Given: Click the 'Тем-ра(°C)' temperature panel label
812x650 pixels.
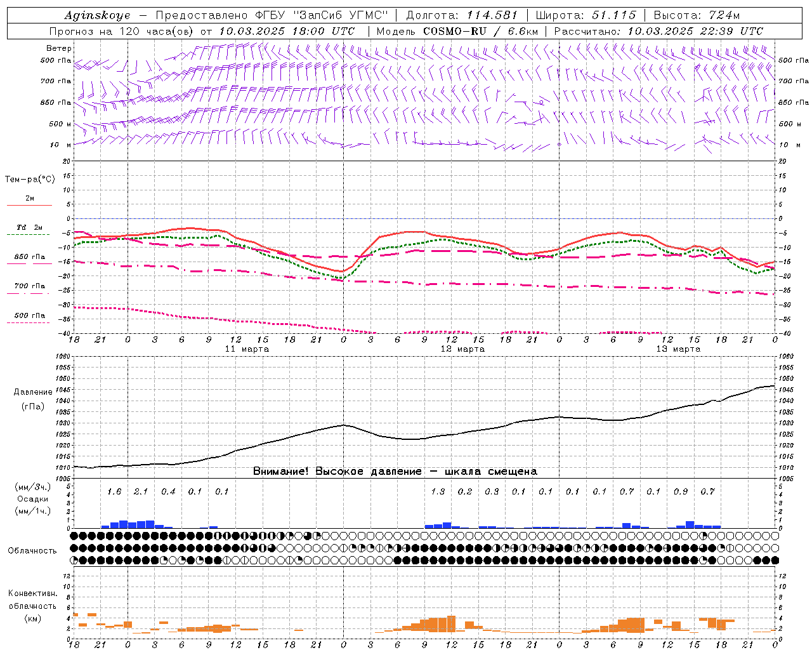Looking at the screenshot, I should pos(30,180).
